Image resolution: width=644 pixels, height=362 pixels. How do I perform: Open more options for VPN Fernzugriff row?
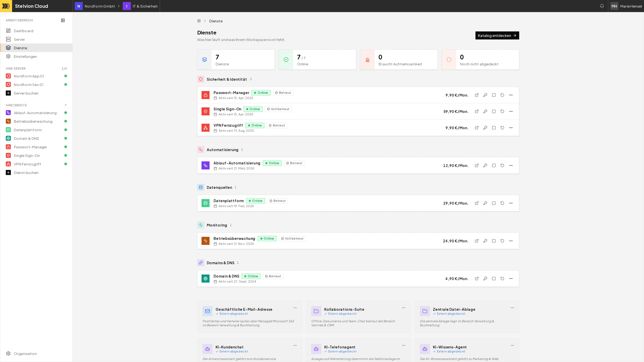511,128
